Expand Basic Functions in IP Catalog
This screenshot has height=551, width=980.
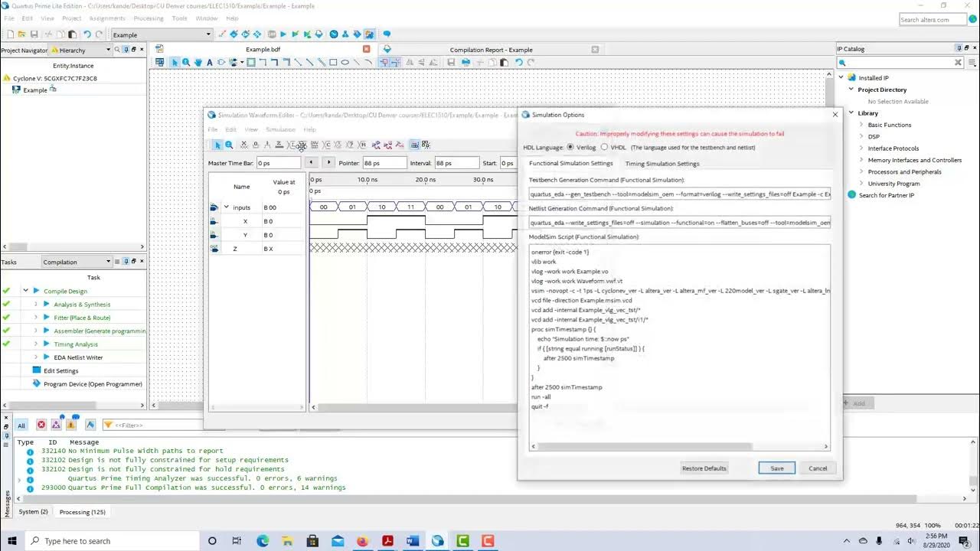861,125
